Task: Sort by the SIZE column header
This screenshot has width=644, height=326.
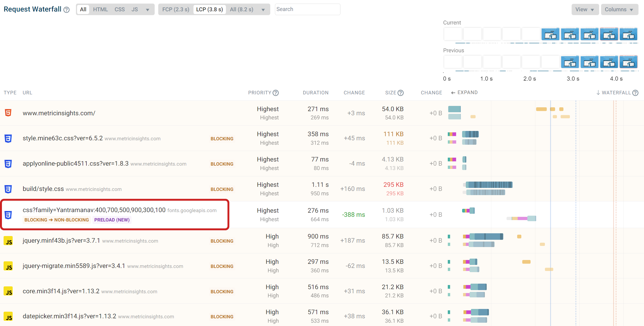Action: [x=391, y=93]
